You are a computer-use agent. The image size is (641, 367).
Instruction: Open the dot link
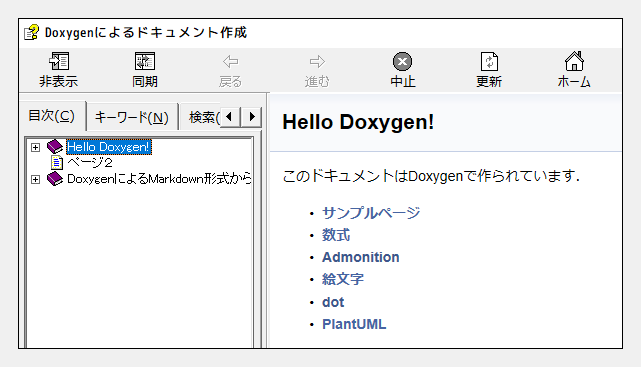333,302
